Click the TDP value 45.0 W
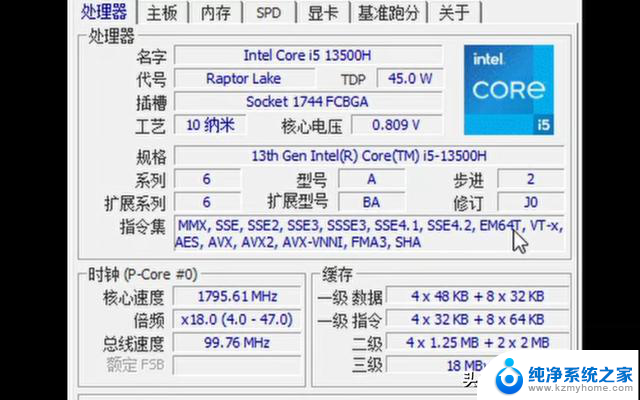 410,78
